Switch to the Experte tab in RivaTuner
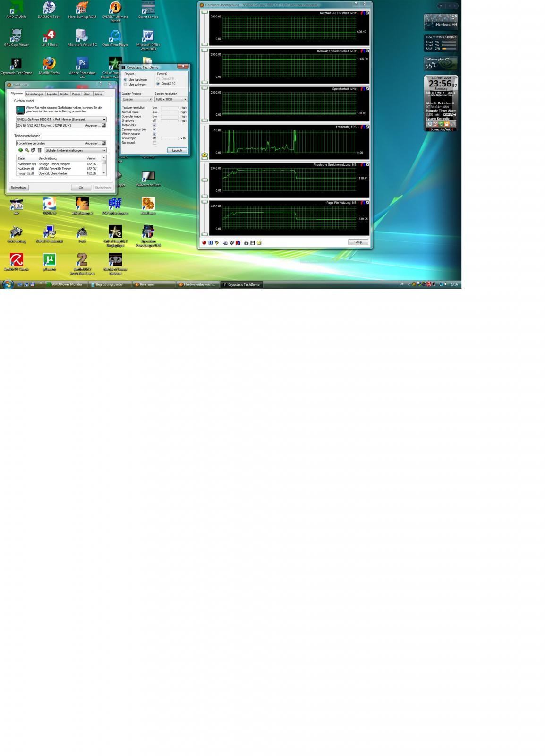This screenshot has height=756, width=545. 52,94
